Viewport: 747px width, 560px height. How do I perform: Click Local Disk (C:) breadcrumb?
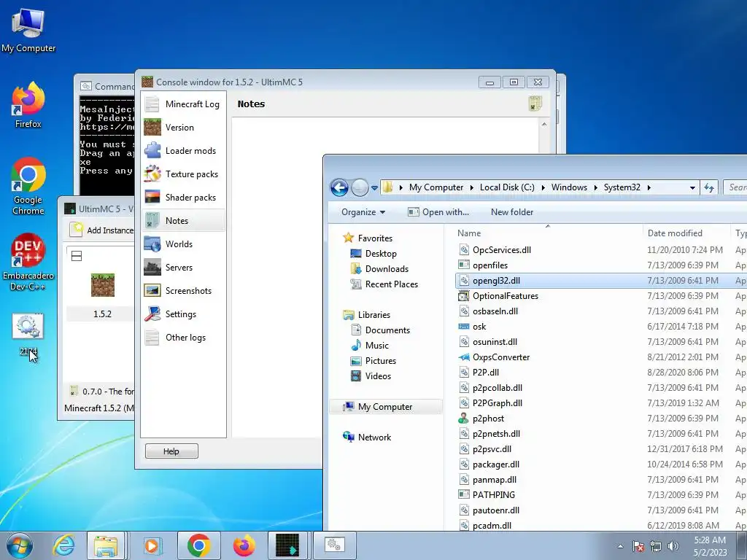click(507, 187)
